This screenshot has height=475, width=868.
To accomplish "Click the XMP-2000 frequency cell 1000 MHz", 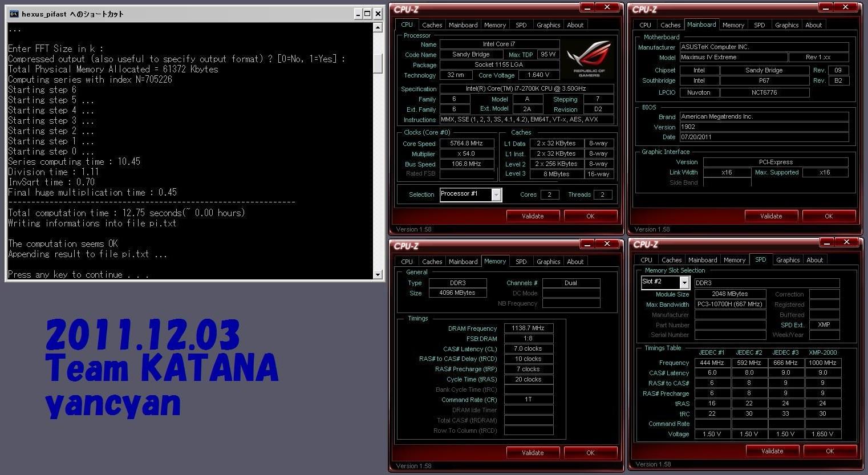I will [x=822, y=363].
